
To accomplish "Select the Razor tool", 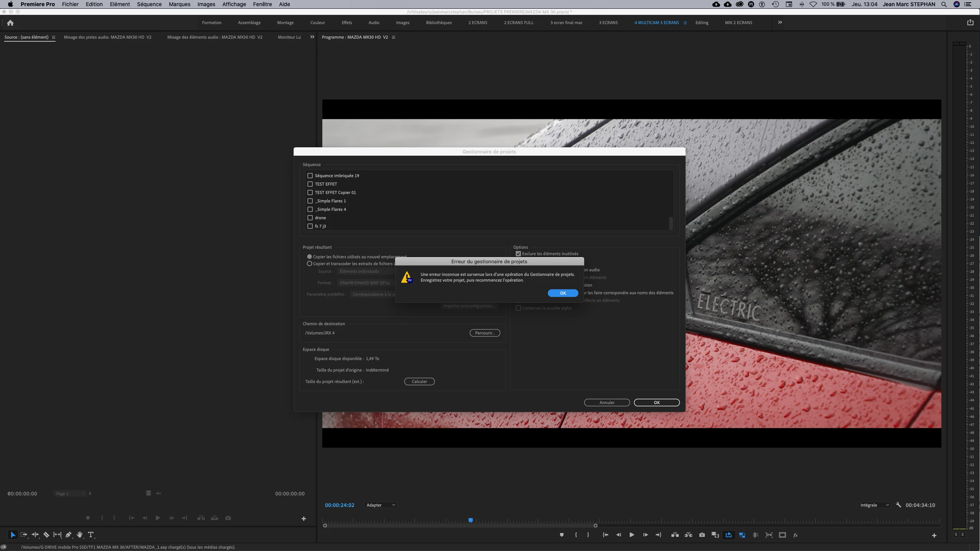I will 46,535.
